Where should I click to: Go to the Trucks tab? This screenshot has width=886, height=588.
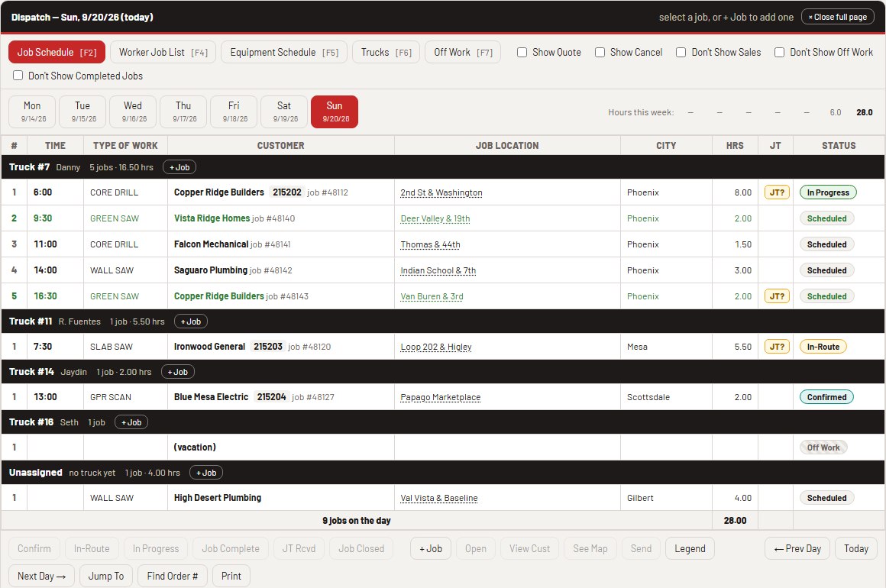pos(386,52)
